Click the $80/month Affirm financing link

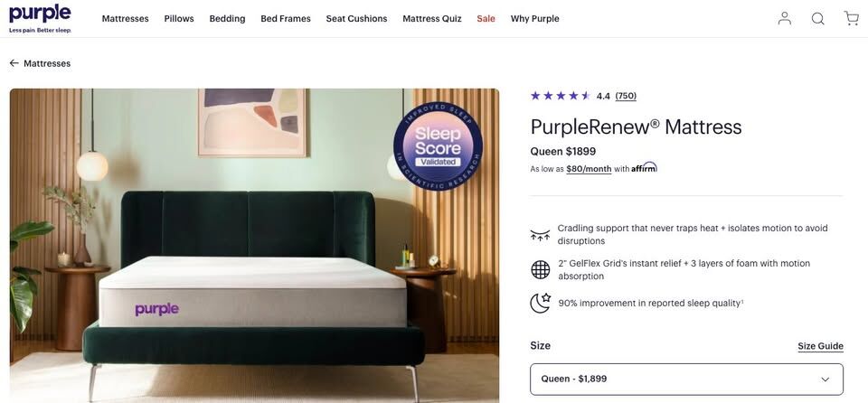point(589,169)
